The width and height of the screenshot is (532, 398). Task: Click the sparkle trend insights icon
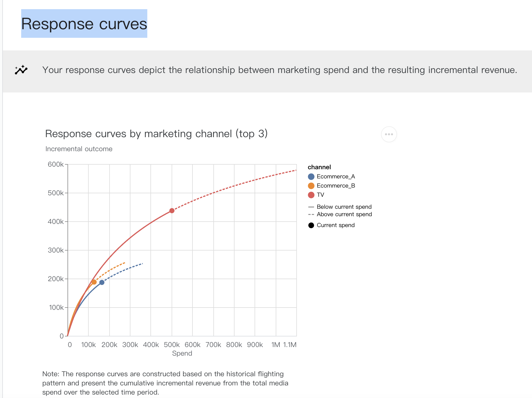coord(21,70)
